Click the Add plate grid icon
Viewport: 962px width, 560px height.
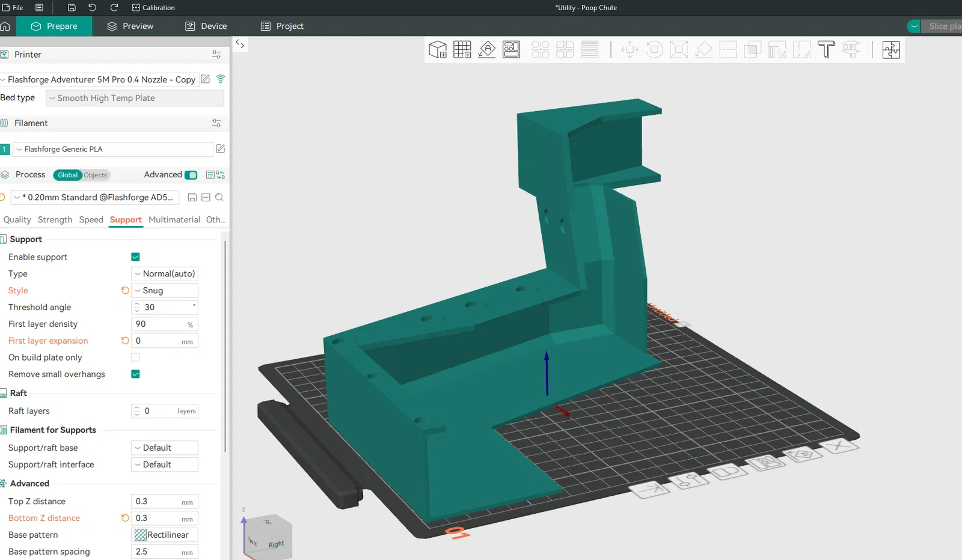[x=462, y=49]
